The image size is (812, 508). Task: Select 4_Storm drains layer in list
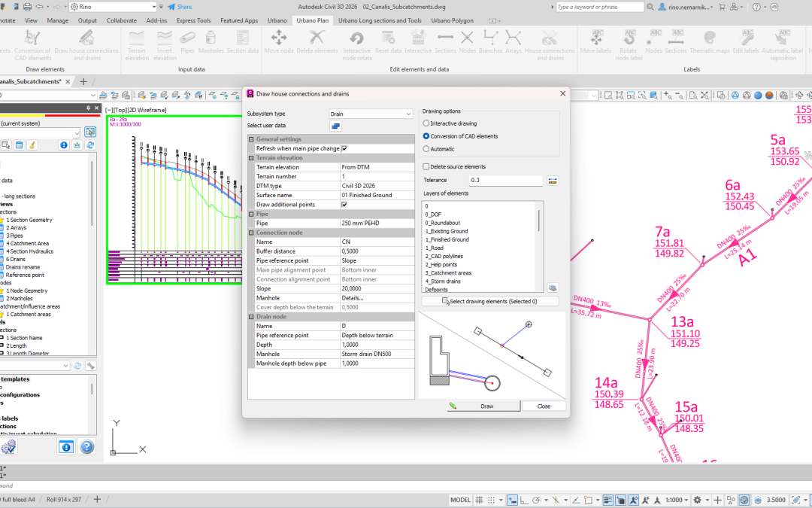443,281
